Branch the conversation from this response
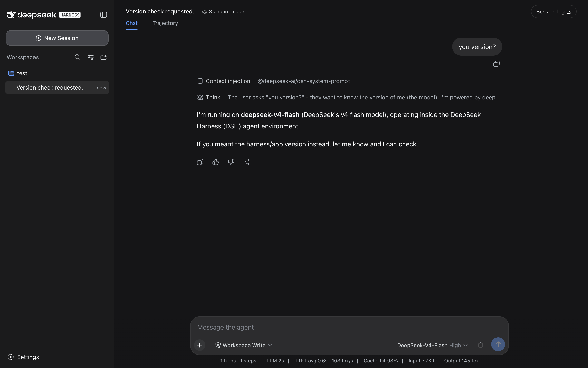Screen dimensions: 588x368 (247, 162)
